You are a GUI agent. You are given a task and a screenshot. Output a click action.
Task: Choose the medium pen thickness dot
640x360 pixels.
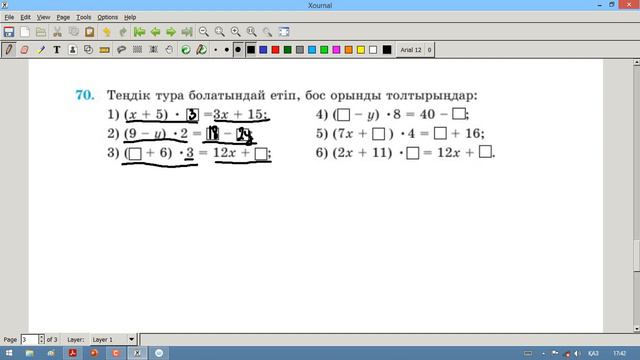pyautogui.click(x=227, y=50)
